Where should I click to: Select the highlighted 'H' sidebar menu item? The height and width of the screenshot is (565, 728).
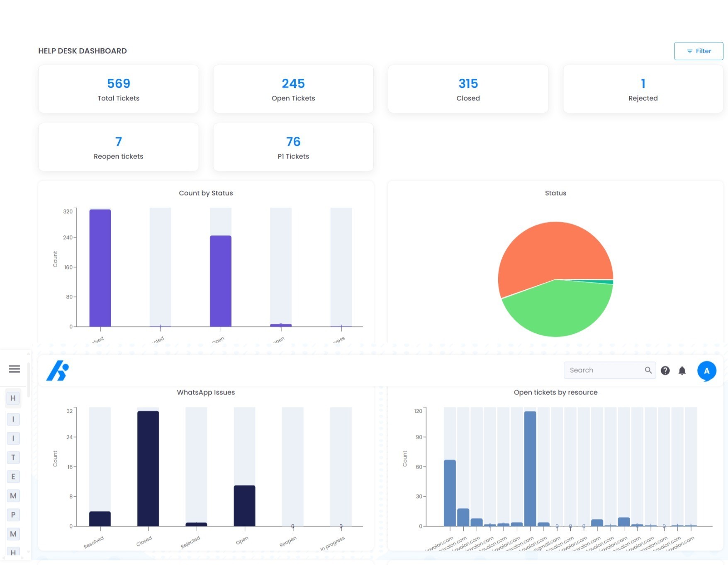click(x=13, y=398)
